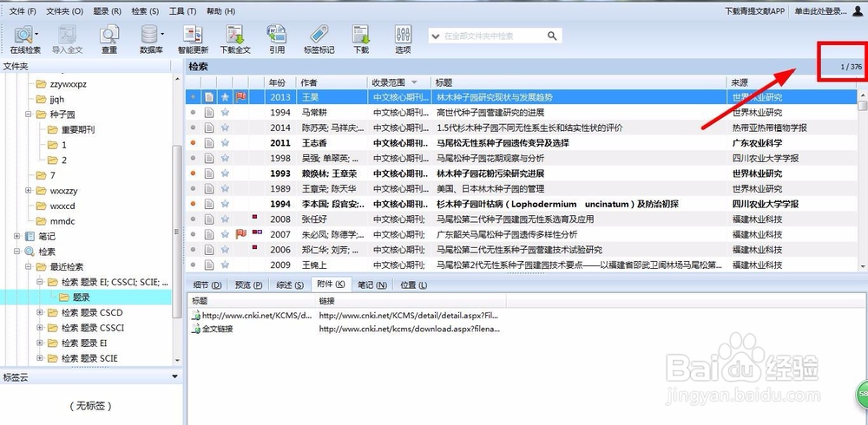Screen dimensions: 868x425
Task: Click the 下载青提文献APP link
Action: [754, 11]
